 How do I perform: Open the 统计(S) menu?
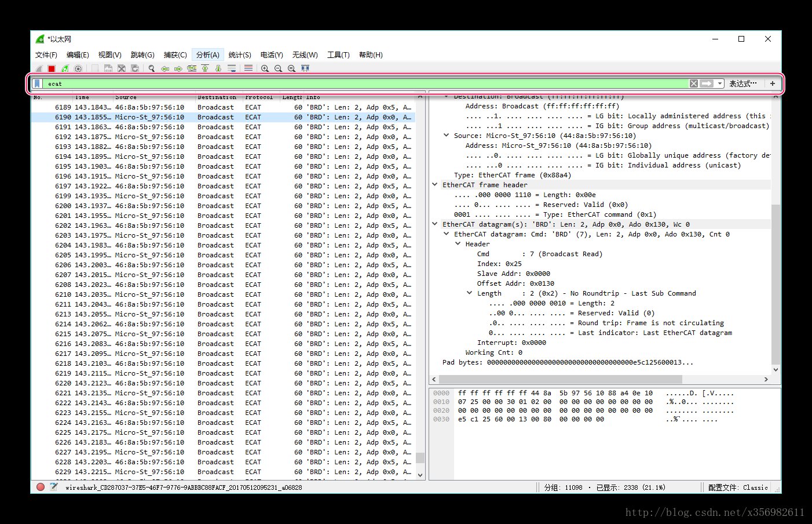[240, 54]
